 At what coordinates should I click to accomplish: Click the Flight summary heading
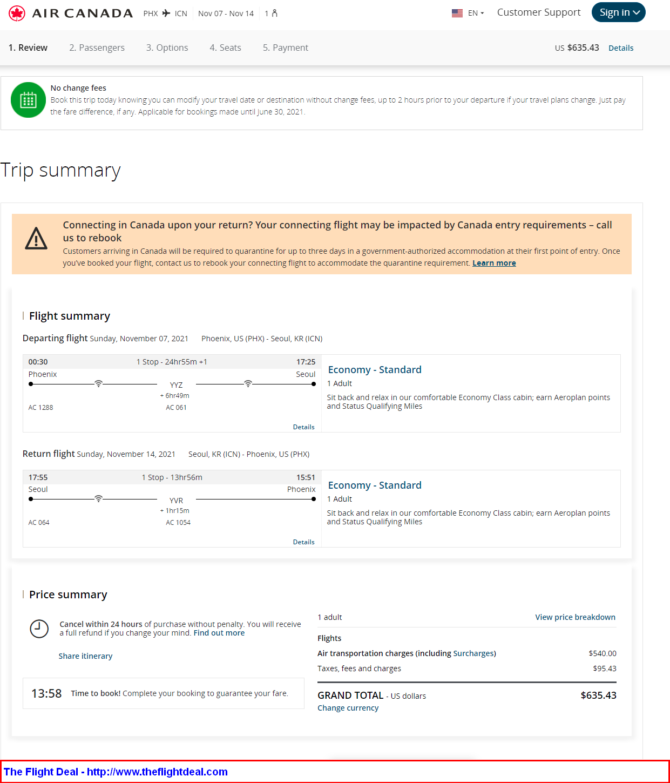point(69,316)
